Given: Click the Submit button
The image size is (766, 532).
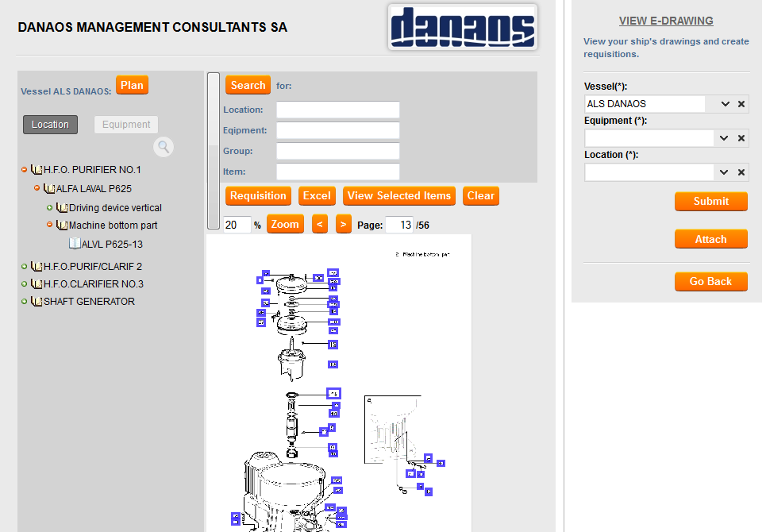Looking at the screenshot, I should 710,201.
